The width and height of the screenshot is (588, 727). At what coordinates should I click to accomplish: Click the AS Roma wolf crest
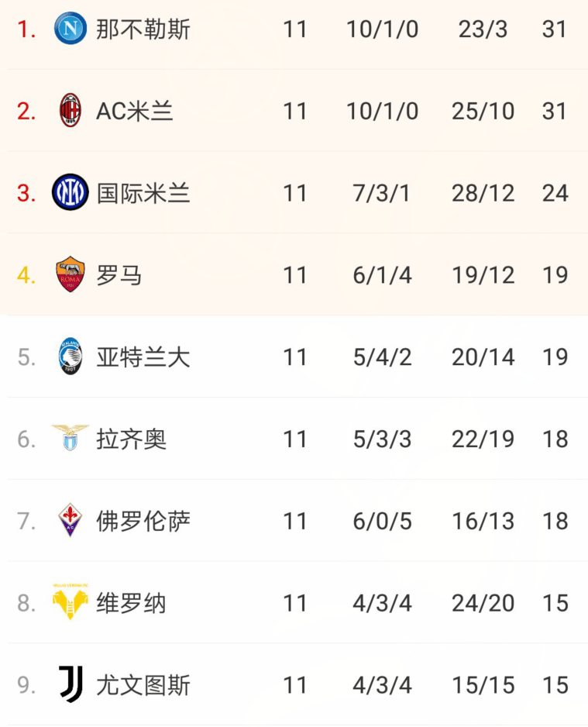click(70, 274)
